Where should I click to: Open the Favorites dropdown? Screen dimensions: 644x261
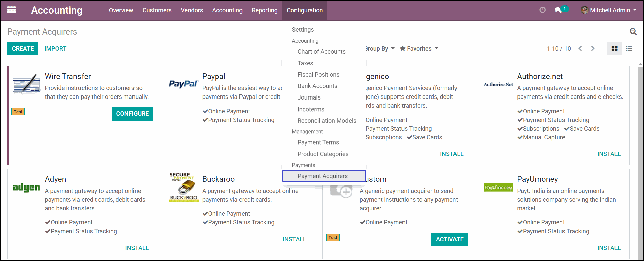419,49
